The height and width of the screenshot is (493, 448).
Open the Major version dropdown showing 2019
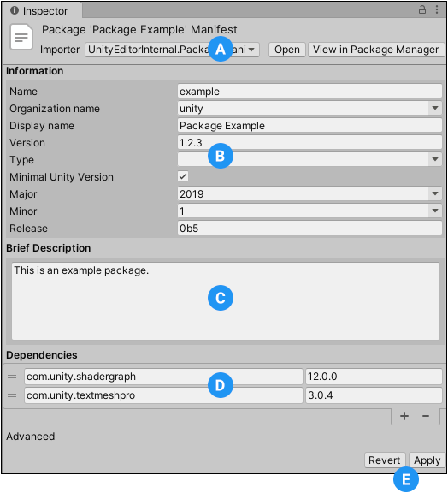[309, 193]
